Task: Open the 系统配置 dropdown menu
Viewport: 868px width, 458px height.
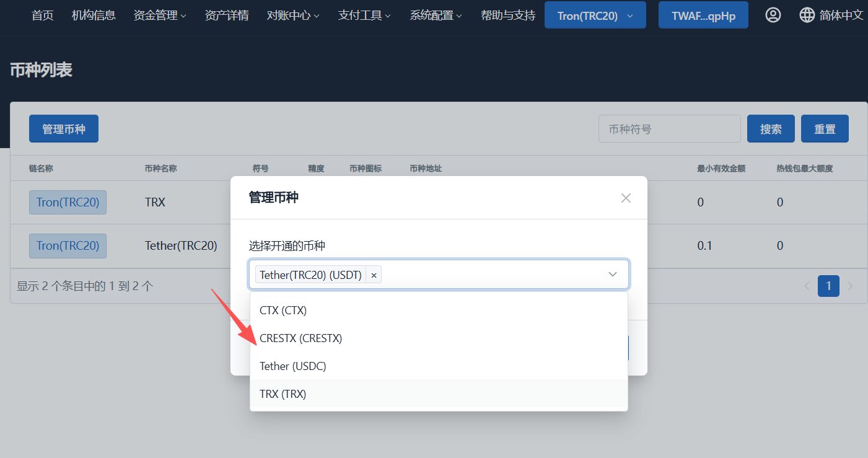Action: coord(435,15)
